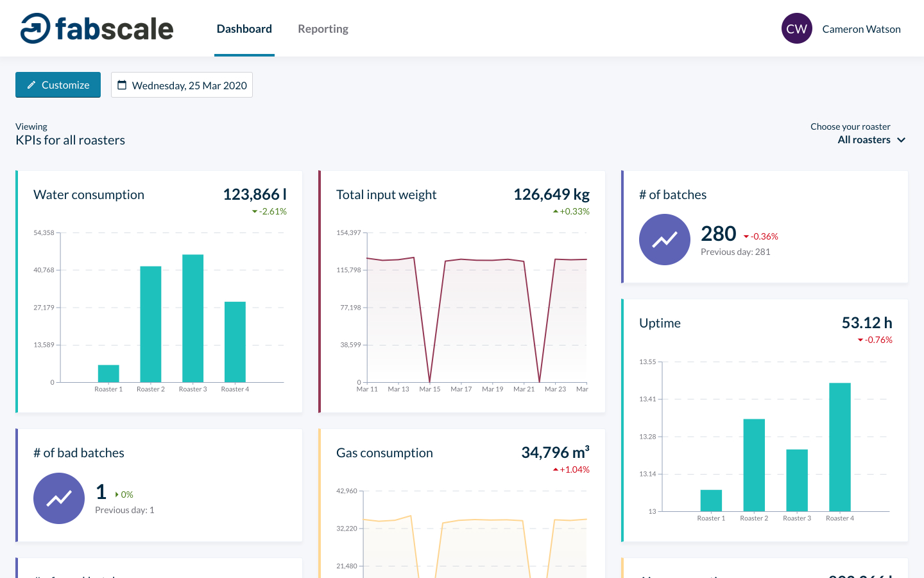Click the Water consumption card title
Viewport: 924px width, 578px height.
click(89, 195)
